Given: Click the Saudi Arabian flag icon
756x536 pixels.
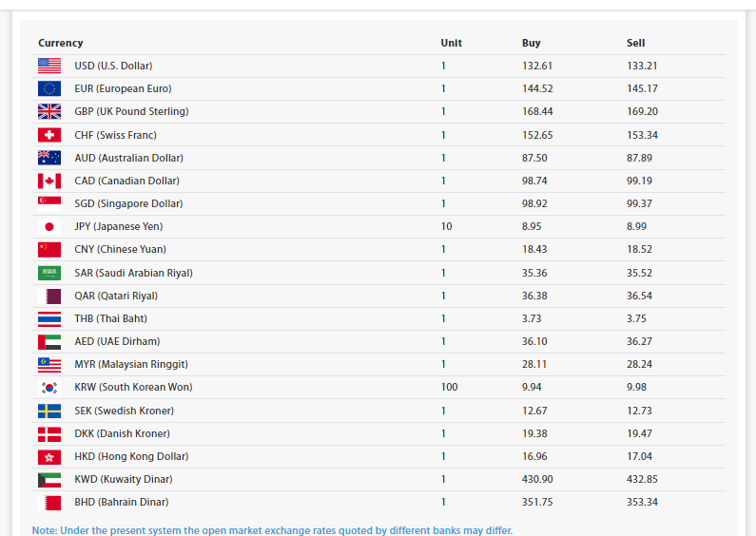Looking at the screenshot, I should (x=49, y=273).
